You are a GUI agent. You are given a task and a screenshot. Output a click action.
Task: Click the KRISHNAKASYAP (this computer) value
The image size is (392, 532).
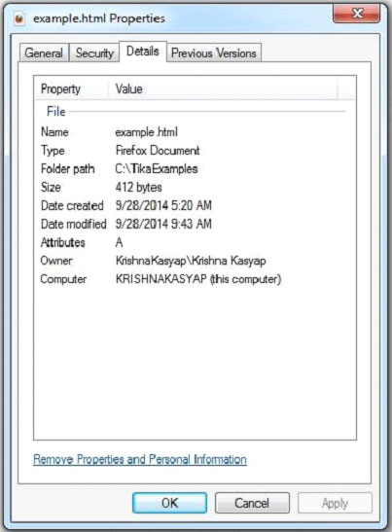198,279
